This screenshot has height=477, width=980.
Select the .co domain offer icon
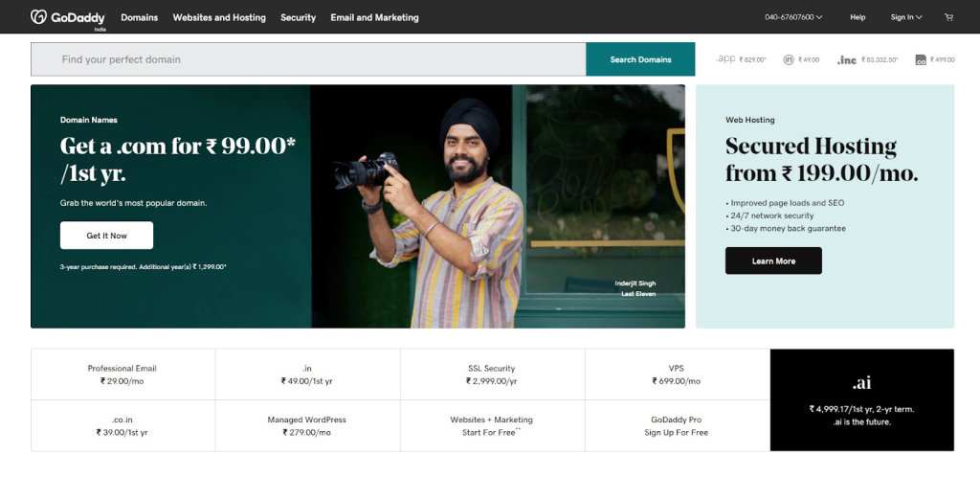coord(921,60)
